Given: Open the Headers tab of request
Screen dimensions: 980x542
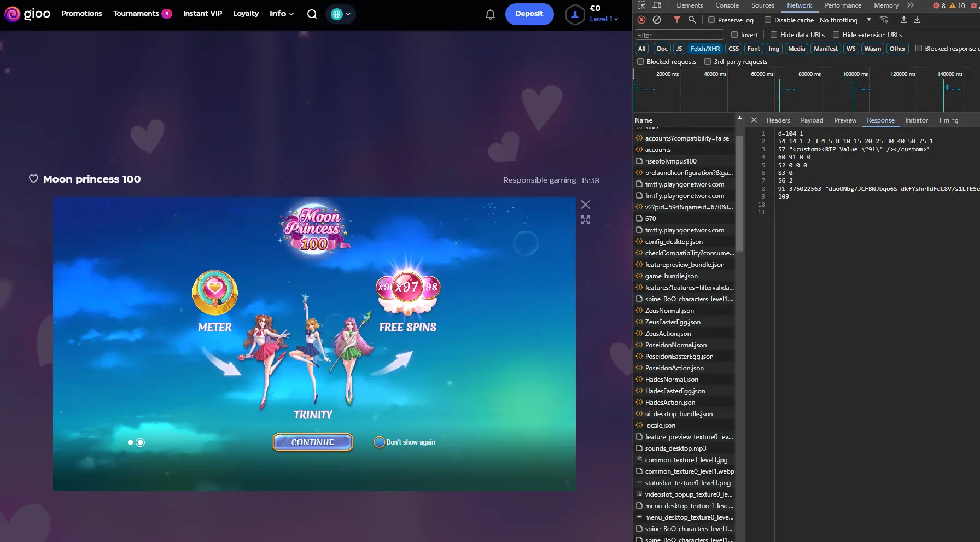Looking at the screenshot, I should tap(778, 120).
